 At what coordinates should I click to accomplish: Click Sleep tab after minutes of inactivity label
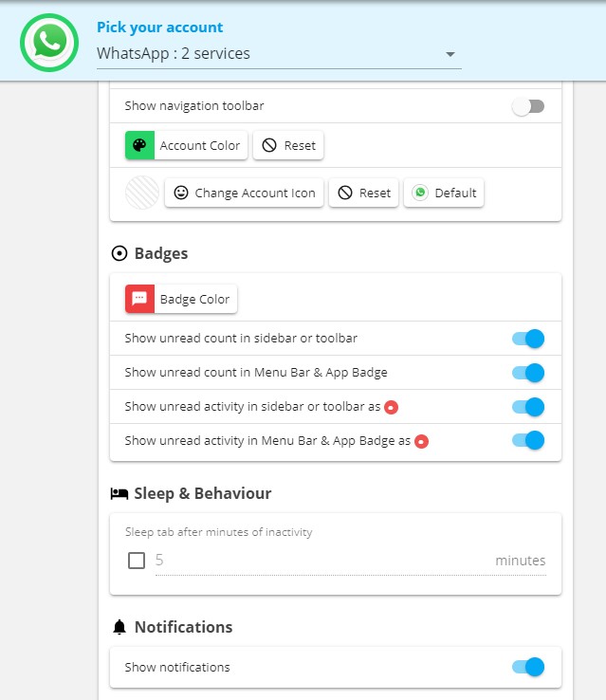[x=219, y=532]
